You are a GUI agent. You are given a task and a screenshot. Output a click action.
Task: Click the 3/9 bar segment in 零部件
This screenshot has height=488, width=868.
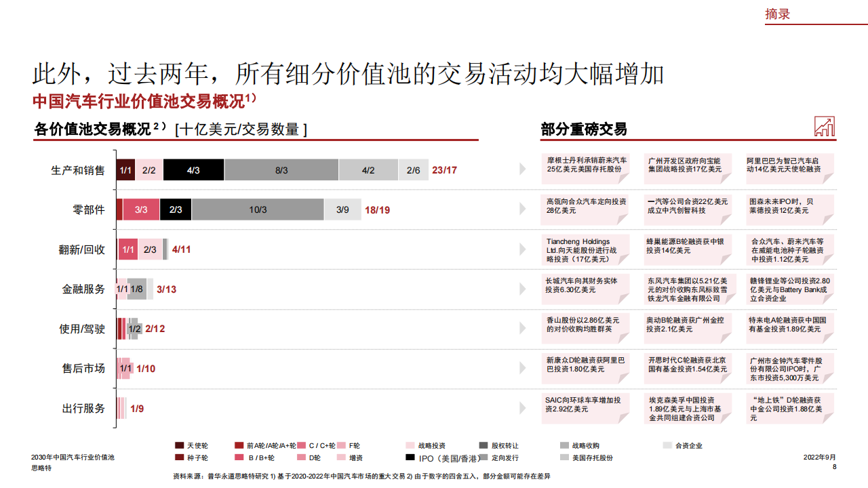[342, 209]
